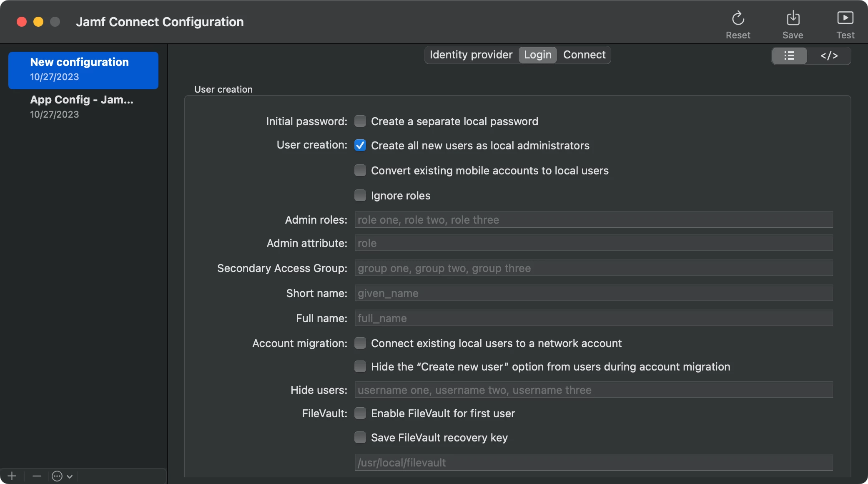Focus the Full name text field

tap(594, 318)
